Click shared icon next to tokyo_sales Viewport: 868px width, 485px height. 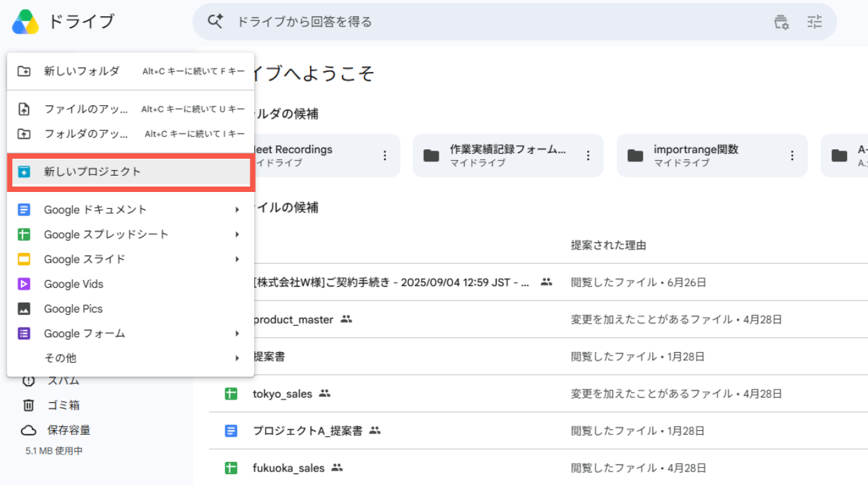pyautogui.click(x=324, y=393)
